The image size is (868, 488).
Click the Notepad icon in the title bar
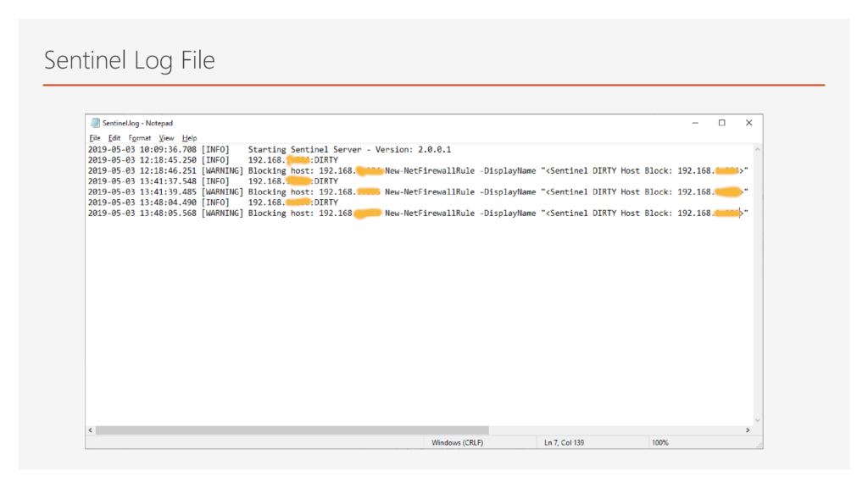pyautogui.click(x=95, y=123)
